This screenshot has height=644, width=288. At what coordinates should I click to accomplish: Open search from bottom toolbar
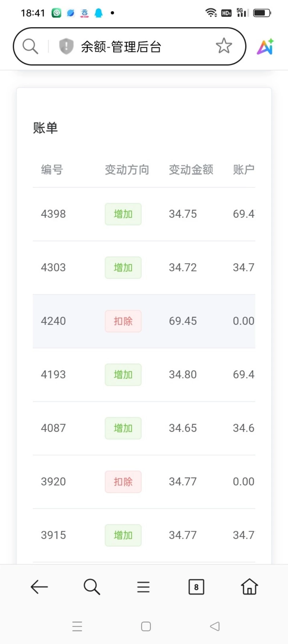coord(92,587)
